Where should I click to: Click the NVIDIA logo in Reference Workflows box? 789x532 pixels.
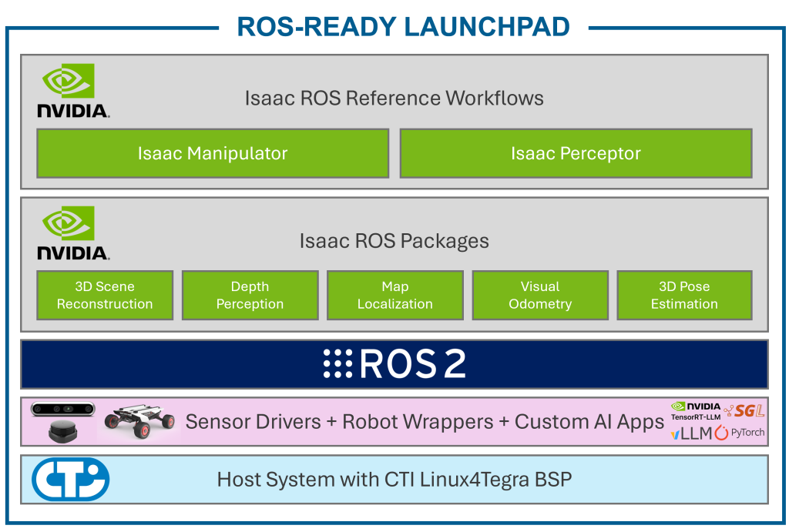pyautogui.click(x=73, y=91)
